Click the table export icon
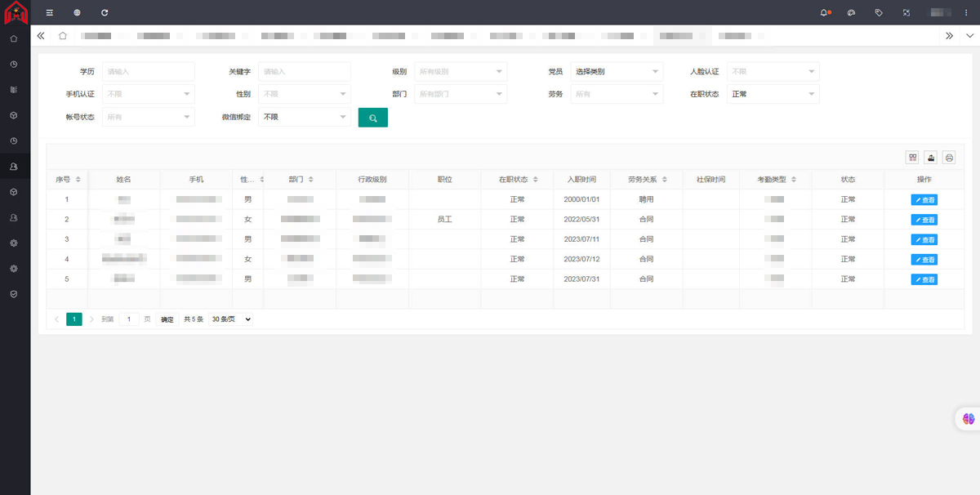Screen dimensions: 980x495 pos(930,158)
